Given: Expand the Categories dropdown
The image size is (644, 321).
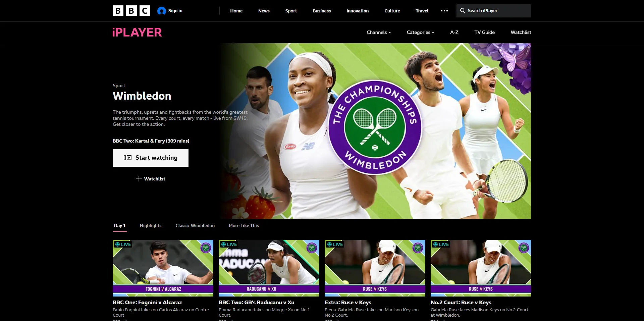Looking at the screenshot, I should point(420,32).
